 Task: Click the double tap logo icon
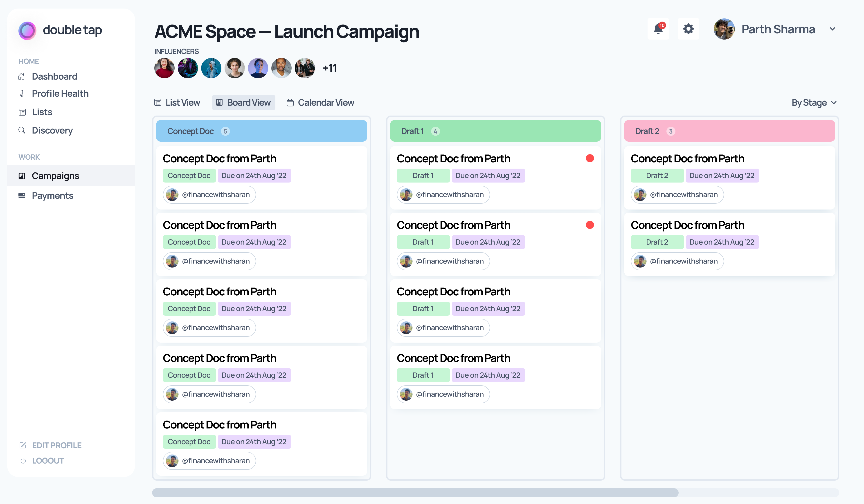coord(27,31)
